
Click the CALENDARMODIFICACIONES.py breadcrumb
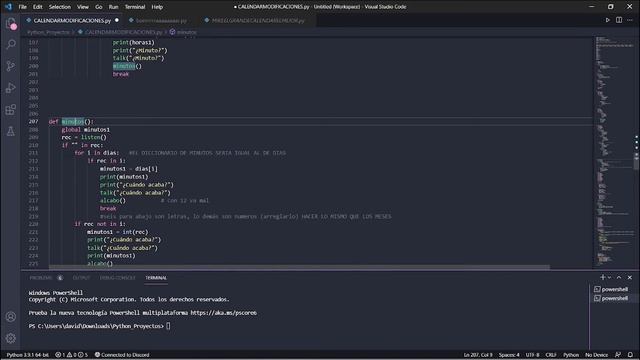point(123,32)
